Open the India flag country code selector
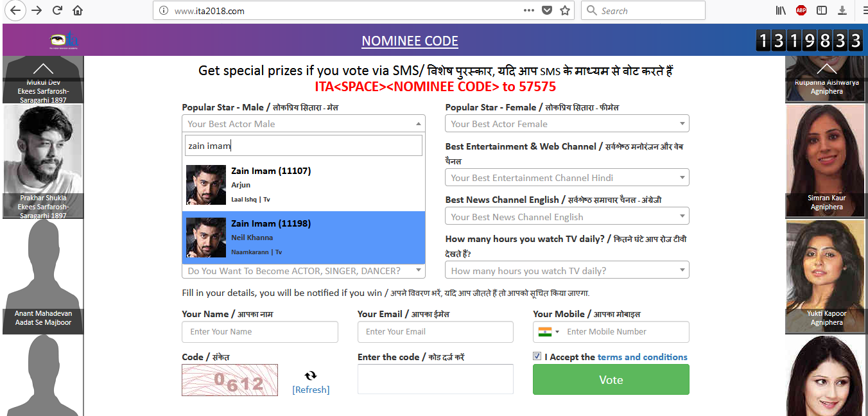This screenshot has width=868, height=416. pos(548,332)
